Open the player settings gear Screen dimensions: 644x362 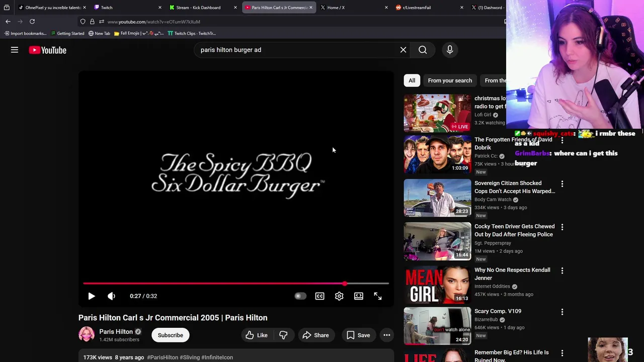coord(339,296)
